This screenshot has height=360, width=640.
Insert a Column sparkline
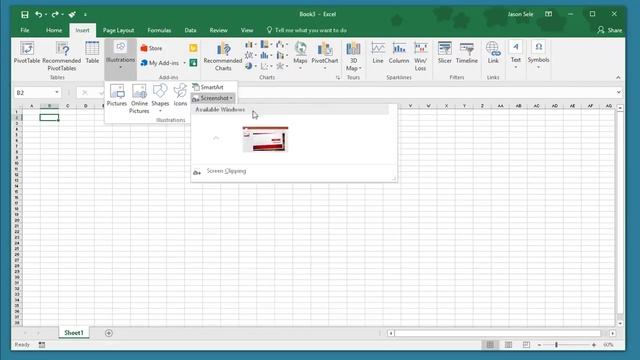pyautogui.click(x=399, y=53)
